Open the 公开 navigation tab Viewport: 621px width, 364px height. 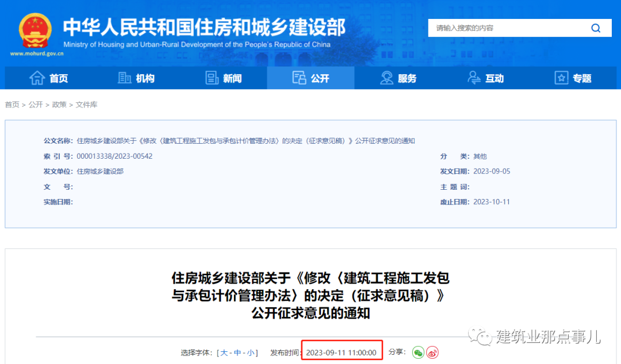(310, 78)
